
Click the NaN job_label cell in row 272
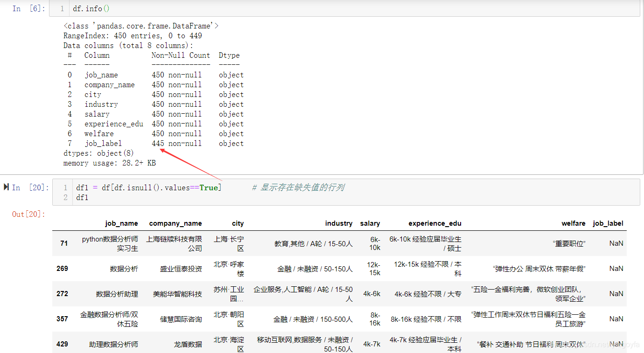616,294
